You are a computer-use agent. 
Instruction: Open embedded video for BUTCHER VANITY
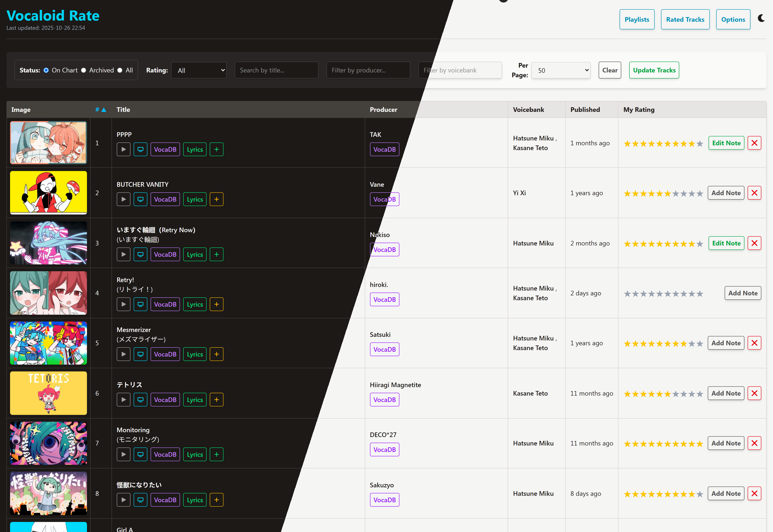point(140,199)
